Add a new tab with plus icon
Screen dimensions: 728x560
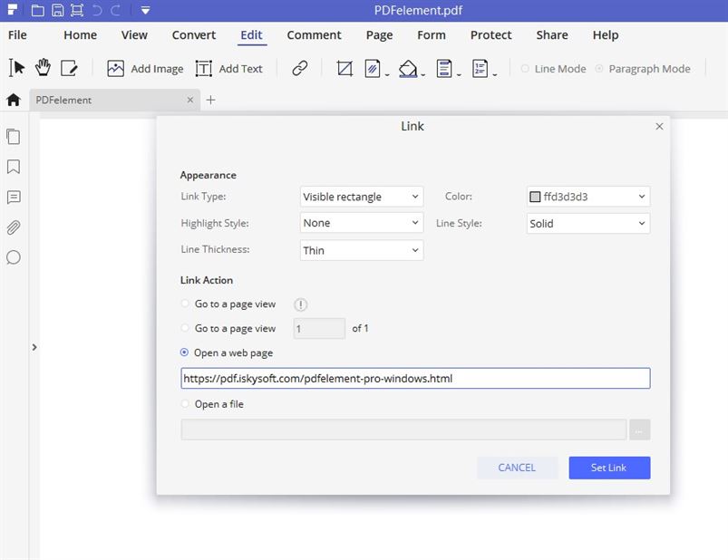pyautogui.click(x=211, y=100)
